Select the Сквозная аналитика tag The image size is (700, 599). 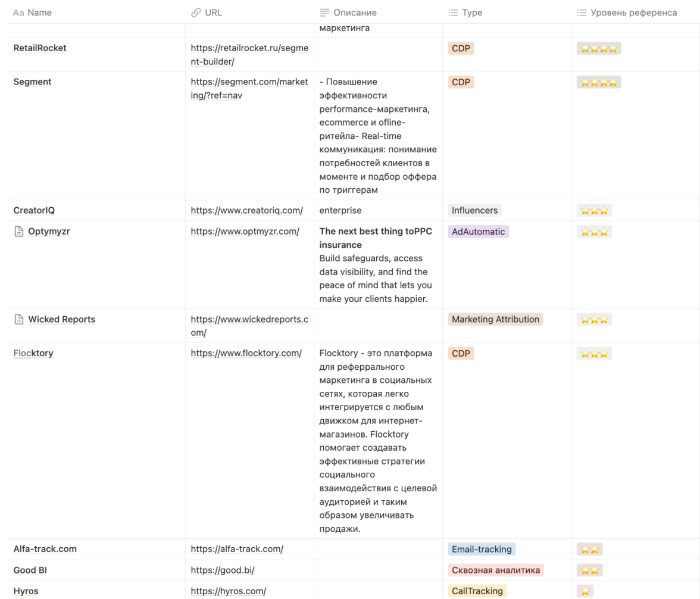pos(496,570)
